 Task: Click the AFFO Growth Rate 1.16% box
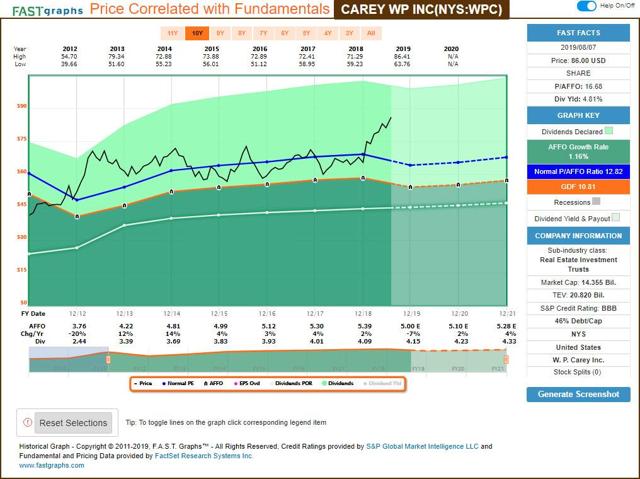coord(578,152)
